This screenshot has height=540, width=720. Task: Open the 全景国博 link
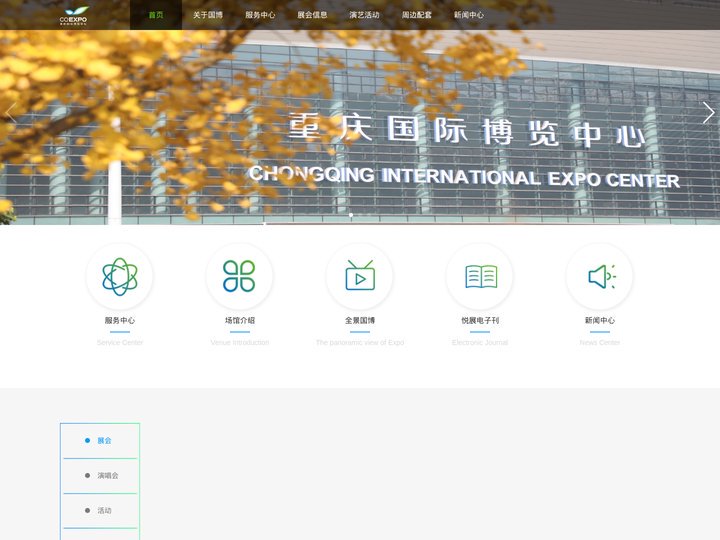click(360, 320)
